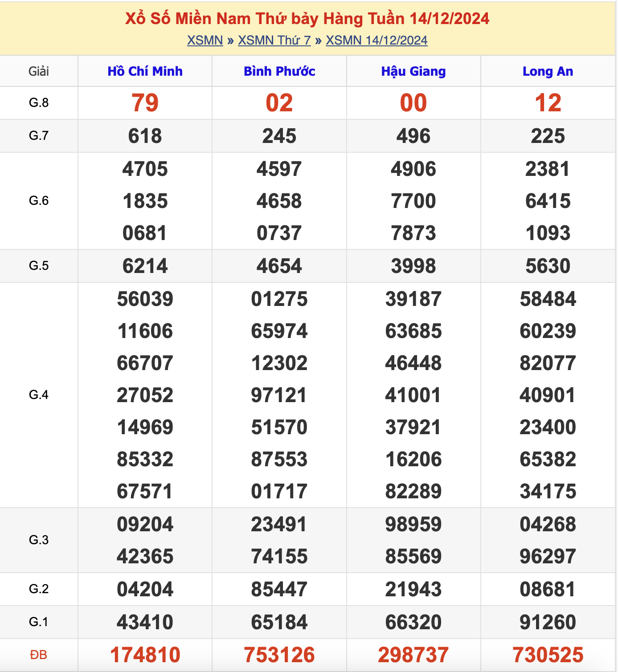Select G.4 number 39187
The height and width of the screenshot is (672, 618).
[x=413, y=299]
